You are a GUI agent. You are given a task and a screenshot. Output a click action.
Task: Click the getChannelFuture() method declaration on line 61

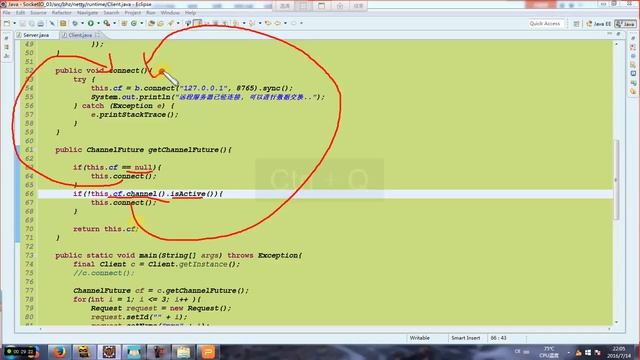tap(143, 150)
